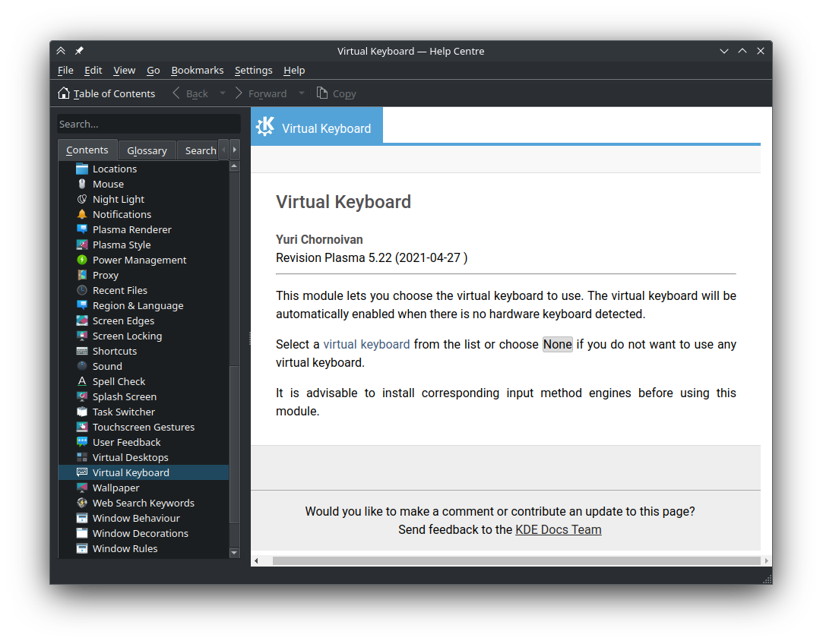Click the Web Search Keywords icon
Screen dimensions: 823x644
(82, 503)
